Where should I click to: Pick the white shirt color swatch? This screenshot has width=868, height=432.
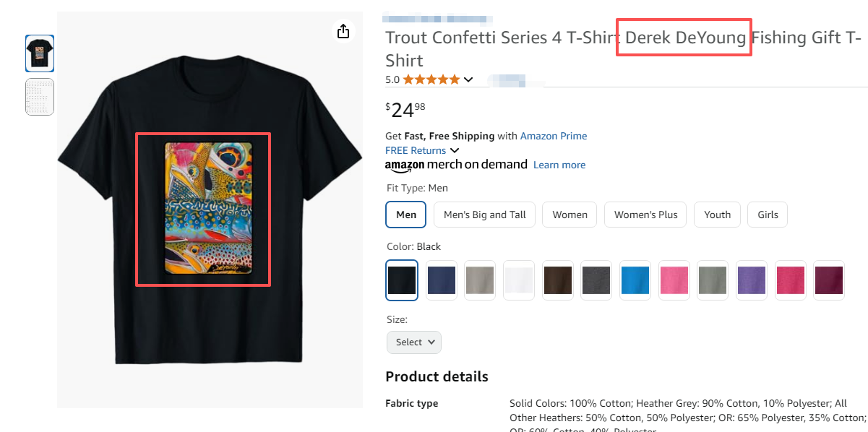coord(519,280)
